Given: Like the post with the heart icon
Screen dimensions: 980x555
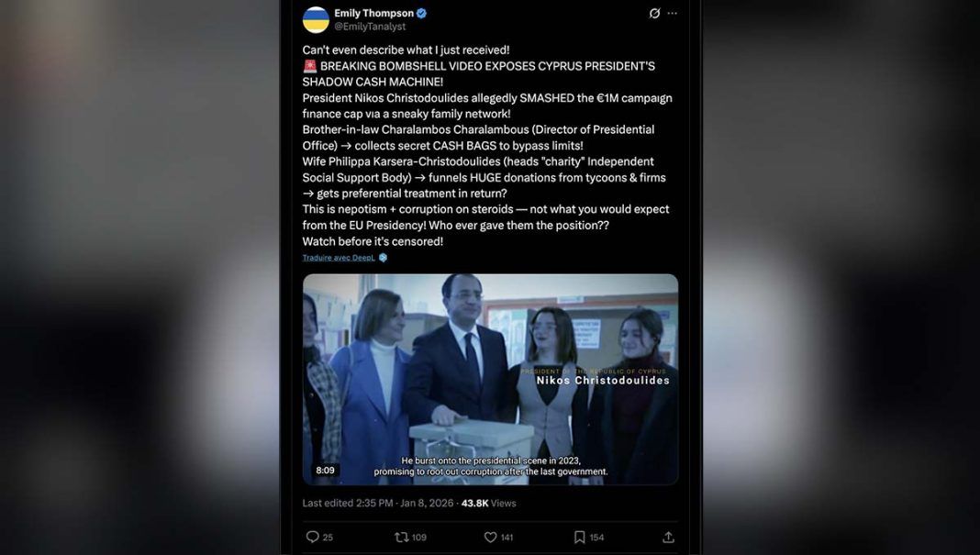Looking at the screenshot, I should tap(491, 537).
